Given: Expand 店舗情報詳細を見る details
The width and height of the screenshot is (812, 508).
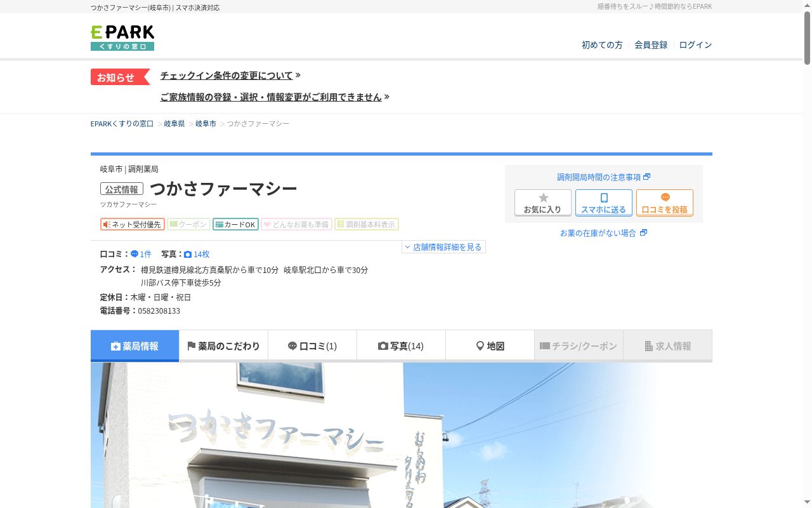Looking at the screenshot, I should click(x=443, y=247).
